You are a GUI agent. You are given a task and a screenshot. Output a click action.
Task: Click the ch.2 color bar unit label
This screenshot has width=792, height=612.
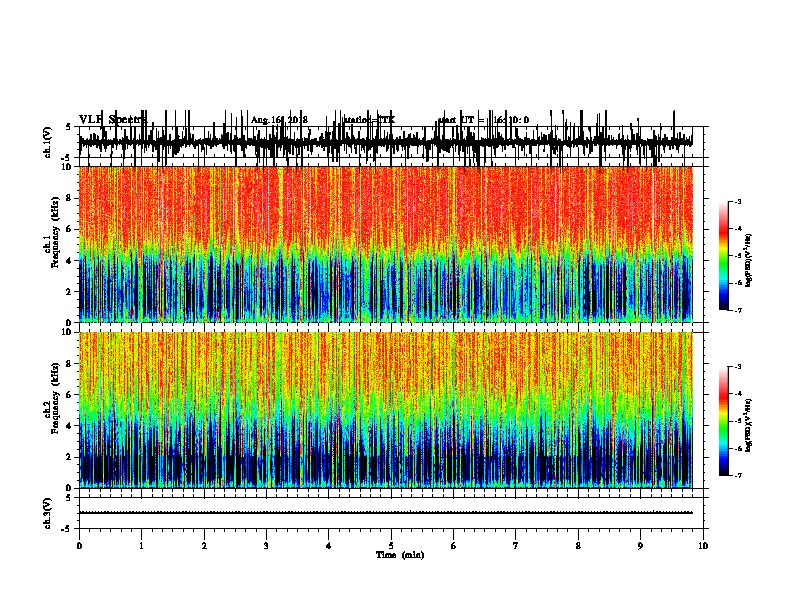point(749,425)
